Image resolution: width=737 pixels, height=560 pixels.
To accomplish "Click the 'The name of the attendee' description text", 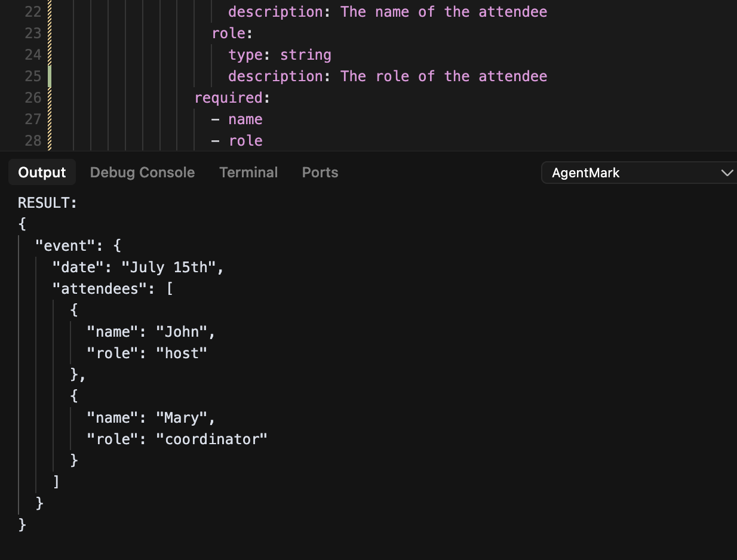I will [444, 12].
